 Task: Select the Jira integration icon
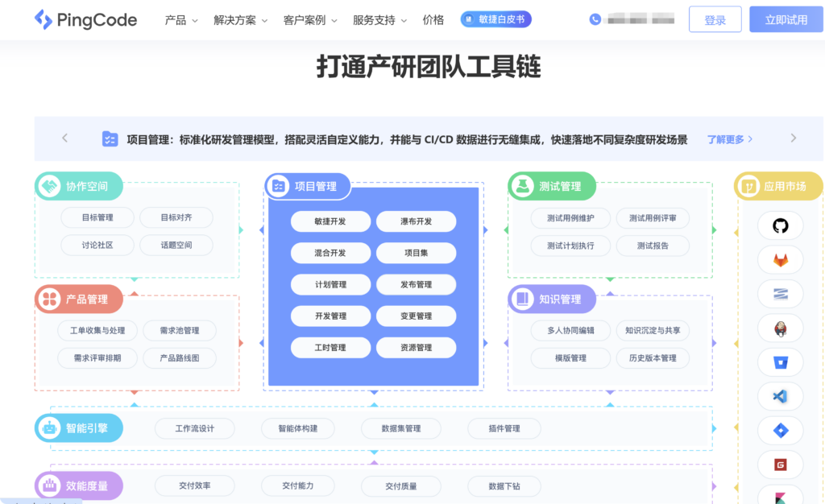[x=779, y=430]
